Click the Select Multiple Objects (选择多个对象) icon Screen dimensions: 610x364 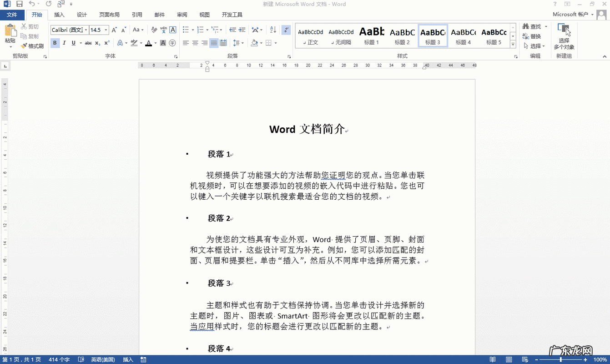(564, 36)
